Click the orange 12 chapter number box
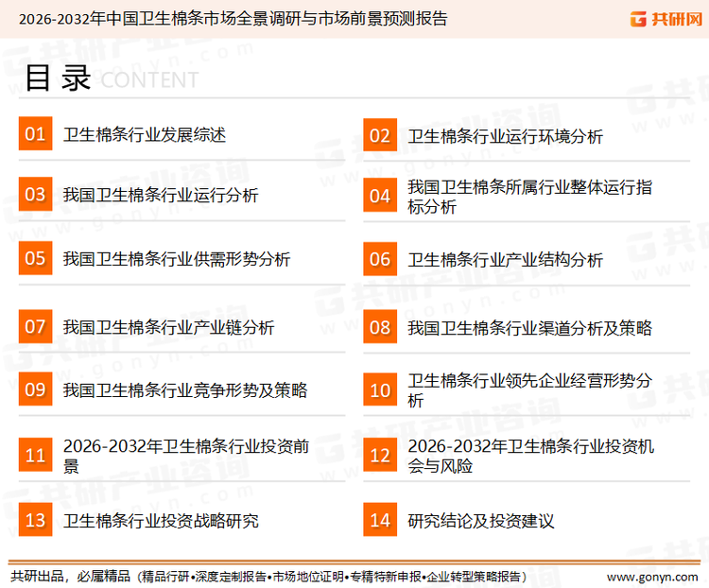709x588 pixels. pos(380,455)
